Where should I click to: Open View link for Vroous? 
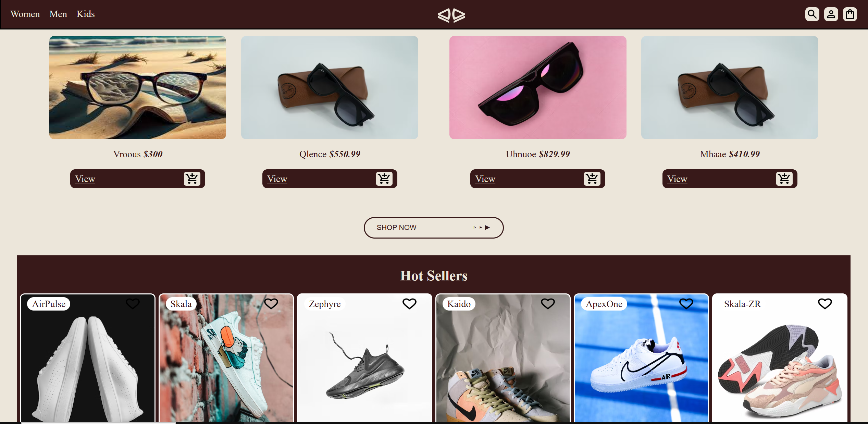coord(85,179)
